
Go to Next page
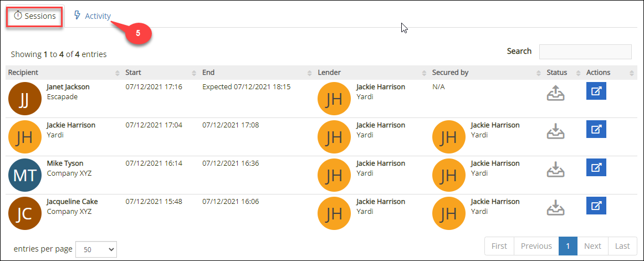pos(592,246)
